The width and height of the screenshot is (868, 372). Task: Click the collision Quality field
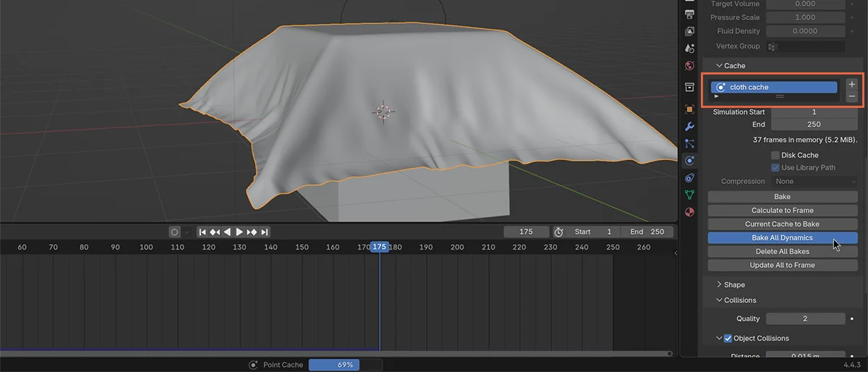(x=805, y=318)
